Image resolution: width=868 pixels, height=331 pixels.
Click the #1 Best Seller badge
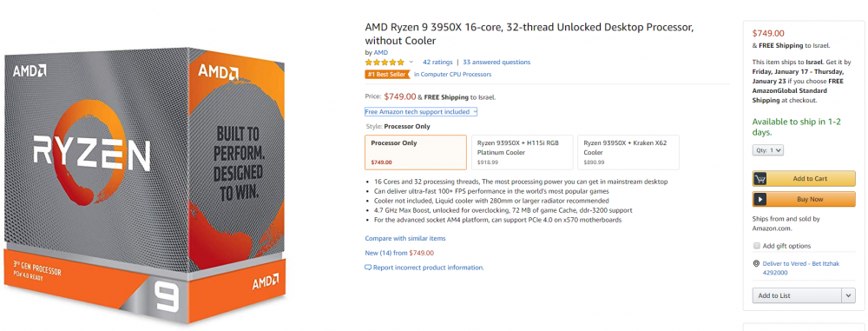pos(388,75)
